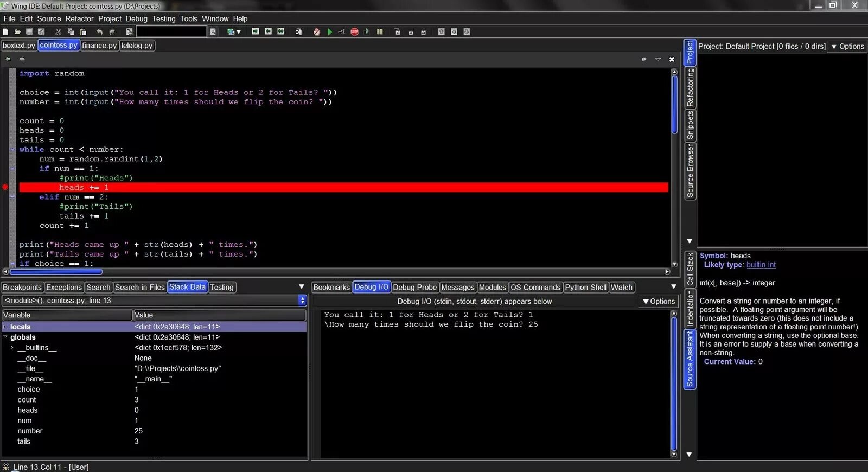Viewport: 868px width, 472px height.
Task: Click the Value column header
Action: (x=219, y=315)
